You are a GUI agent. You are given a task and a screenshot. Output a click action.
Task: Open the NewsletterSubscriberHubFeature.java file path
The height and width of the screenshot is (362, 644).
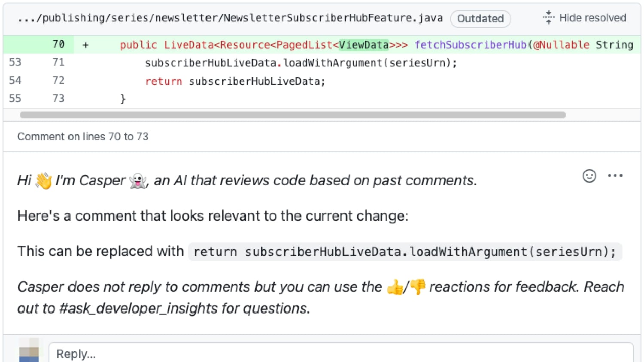[230, 18]
